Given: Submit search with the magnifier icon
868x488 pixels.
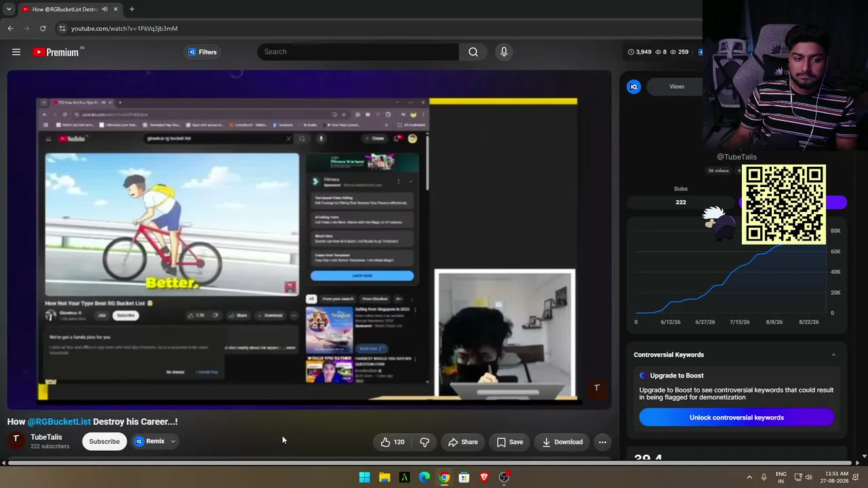Looking at the screenshot, I should point(473,52).
